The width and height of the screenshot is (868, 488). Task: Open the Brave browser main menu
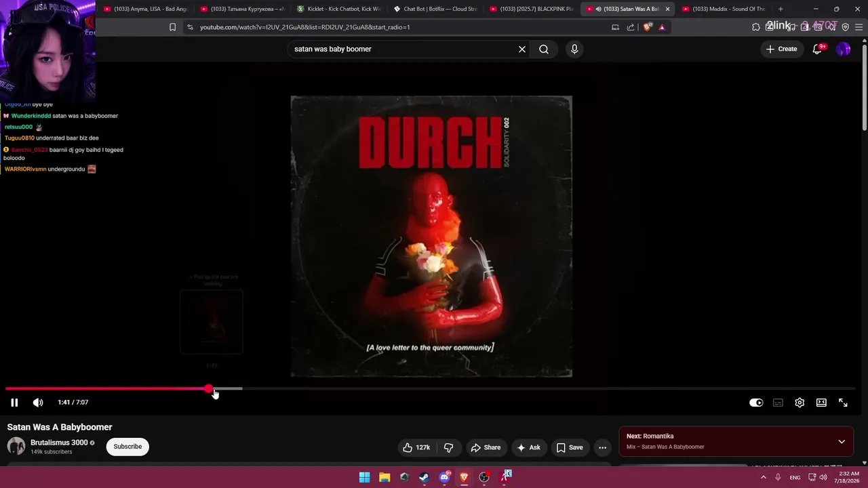point(859,27)
